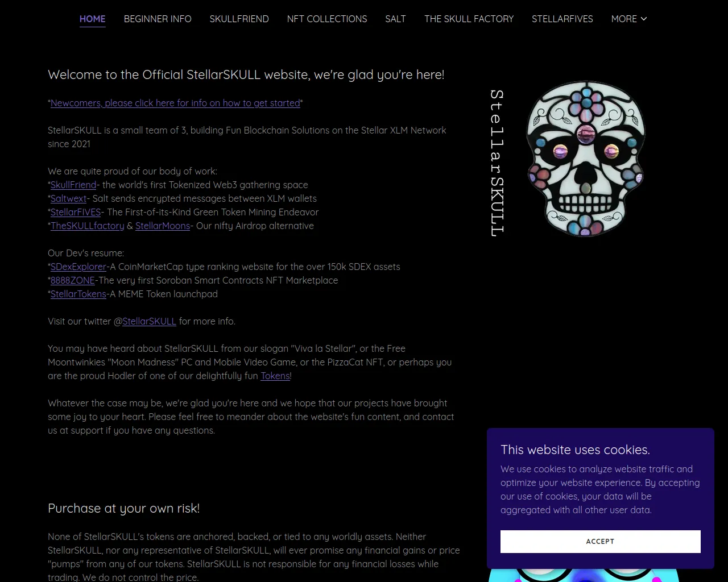
Task: Go to BEGINNER INFO page
Action: (158, 19)
